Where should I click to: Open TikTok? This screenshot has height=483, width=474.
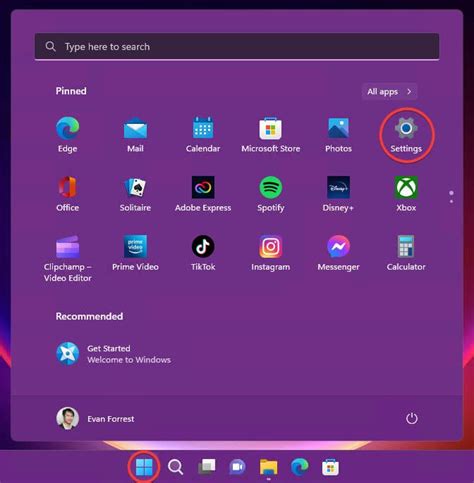pos(203,253)
